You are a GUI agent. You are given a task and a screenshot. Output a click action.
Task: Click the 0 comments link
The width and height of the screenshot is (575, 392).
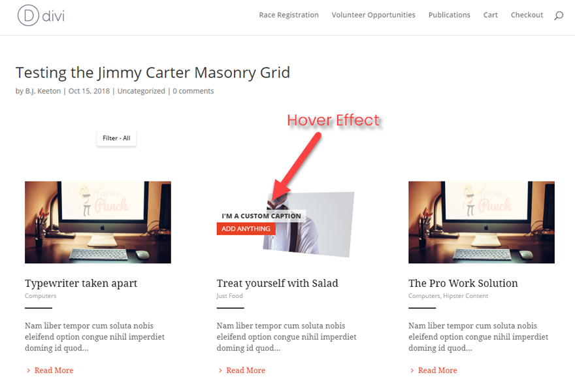click(x=193, y=91)
